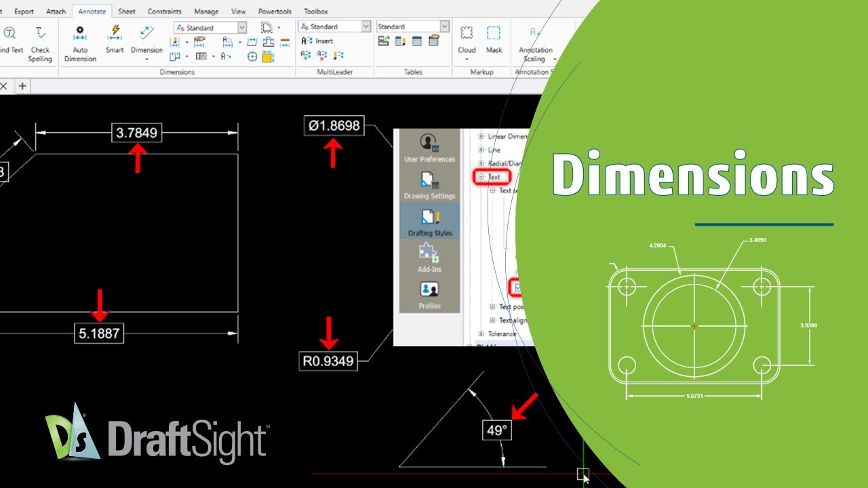Open the Tables style Standard dropdown
The image size is (868, 488).
444,26
